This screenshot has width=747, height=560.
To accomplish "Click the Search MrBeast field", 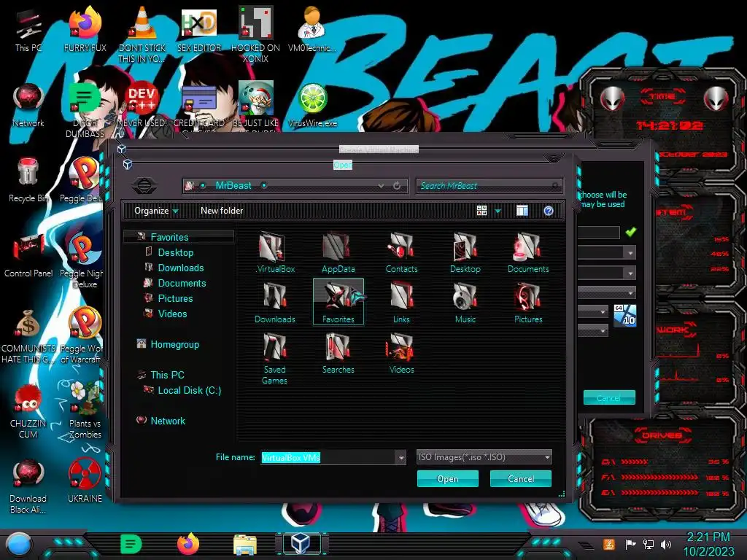I will pyautogui.click(x=489, y=186).
